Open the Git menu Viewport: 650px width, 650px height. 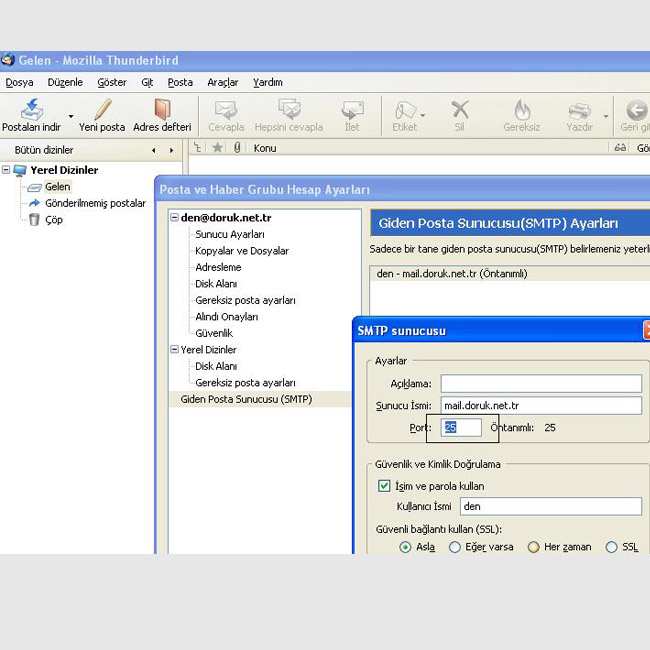pyautogui.click(x=147, y=82)
